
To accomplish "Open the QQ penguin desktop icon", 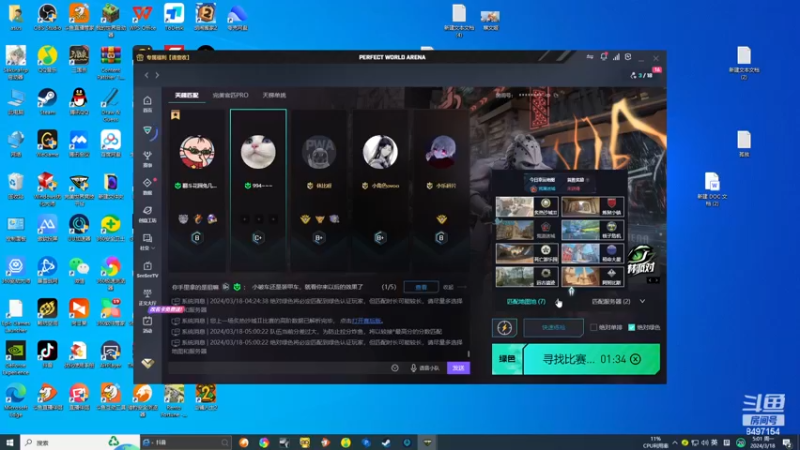I will point(79,102).
